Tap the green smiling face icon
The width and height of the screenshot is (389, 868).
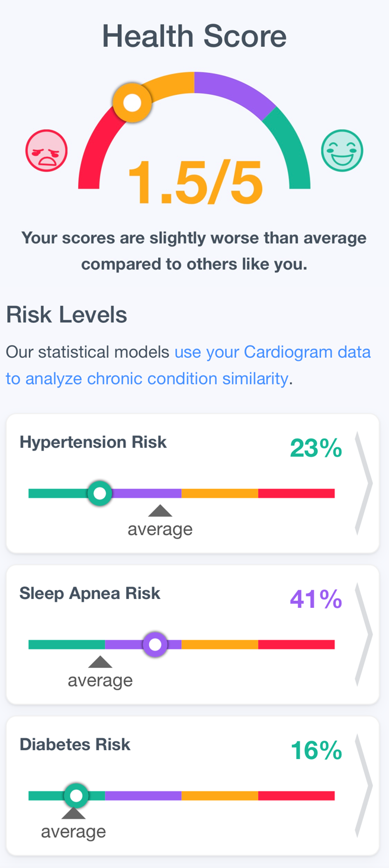[x=342, y=151]
